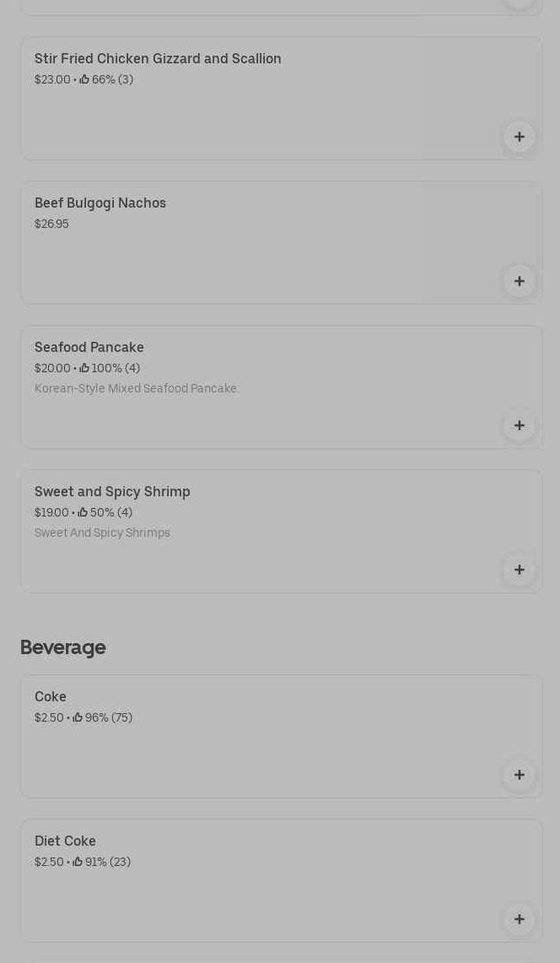This screenshot has height=963, width=560.
Task: Add Diet Coke with the plus icon
Action: (x=519, y=919)
